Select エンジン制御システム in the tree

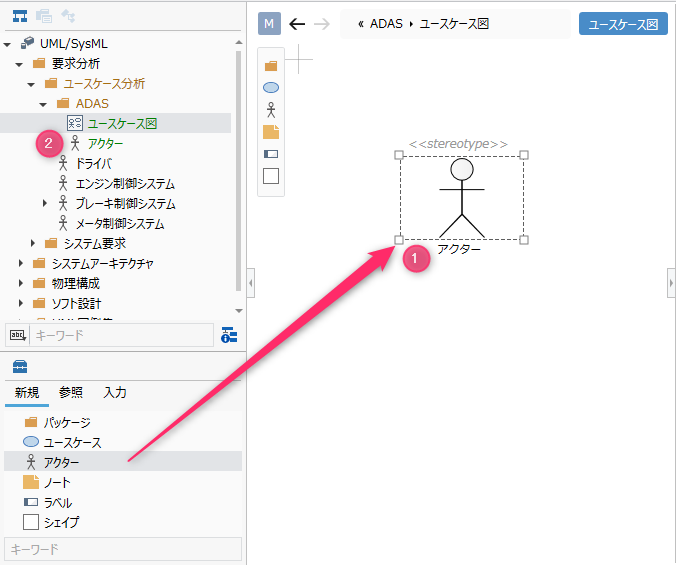point(125,184)
